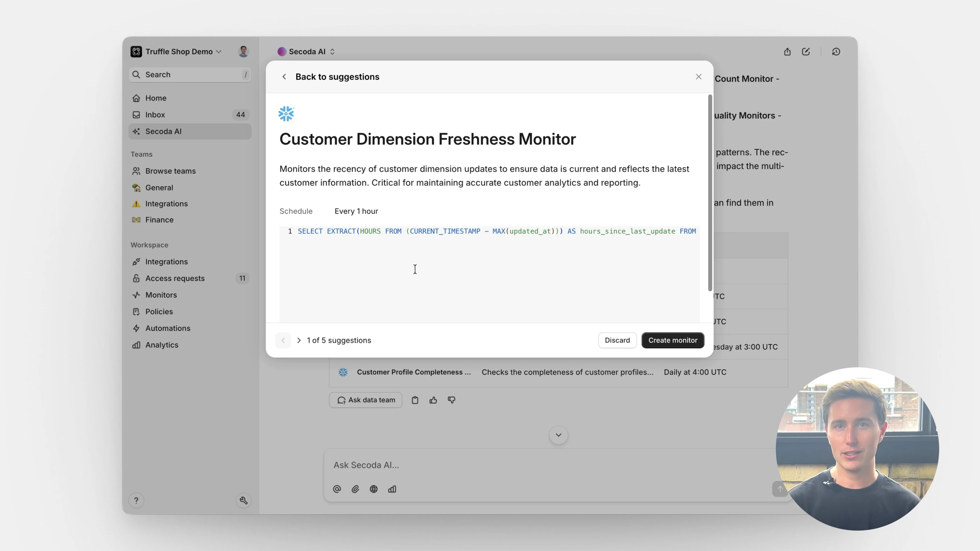Click the new chat compose icon

pos(806,52)
